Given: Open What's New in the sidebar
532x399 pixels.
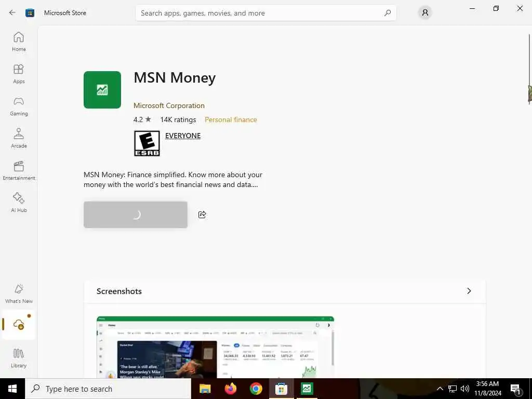Looking at the screenshot, I should 19,294.
